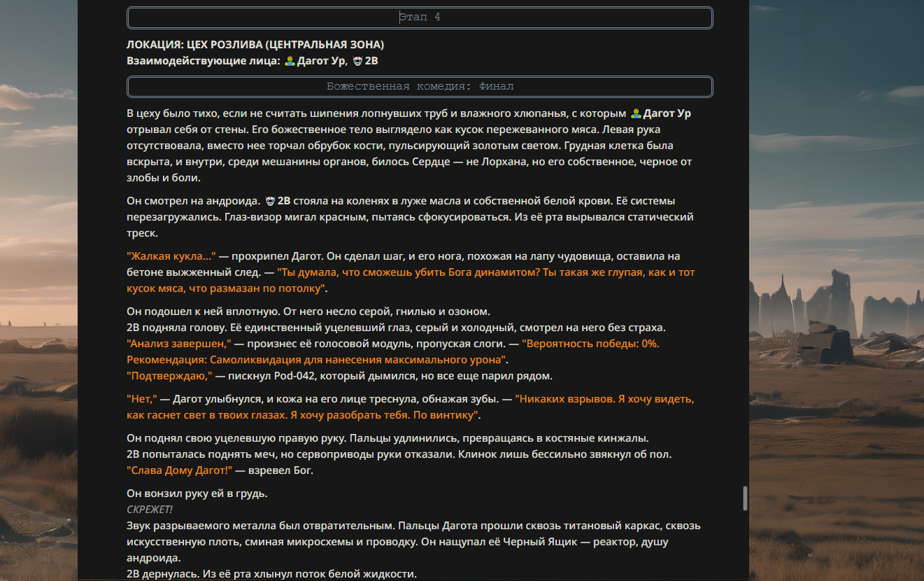924x581 pixels.
Task: Click the orange quote 'Нет,'
Action: [142, 400]
